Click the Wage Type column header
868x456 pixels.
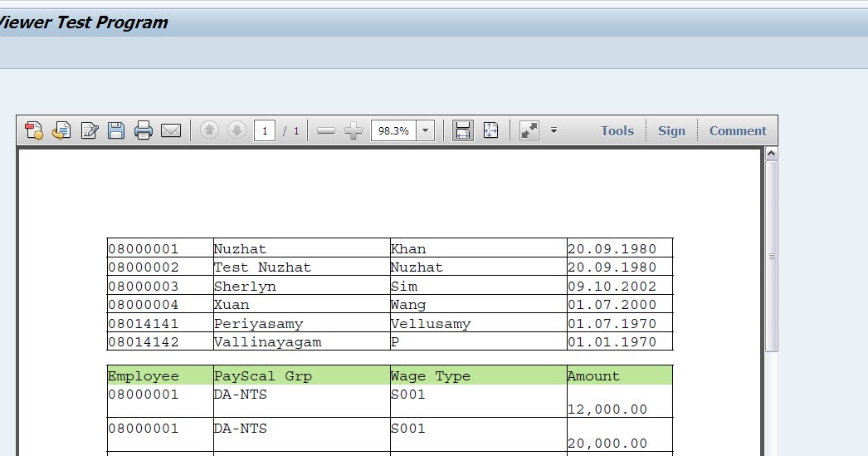coord(431,376)
